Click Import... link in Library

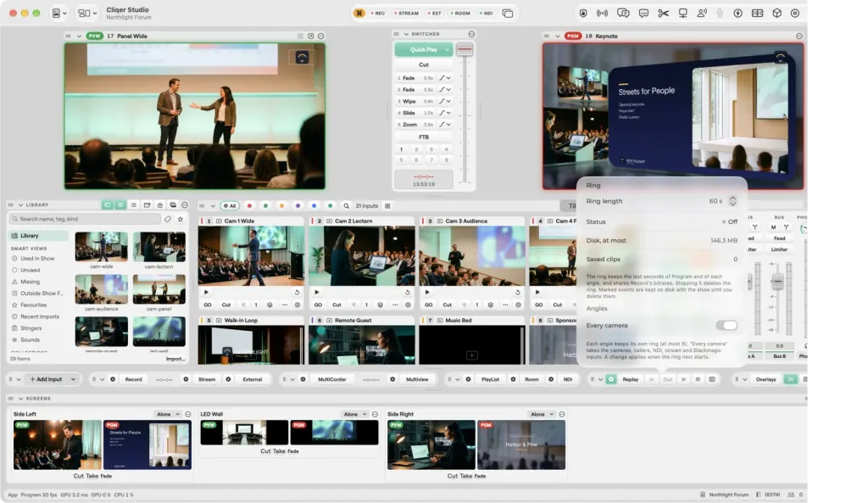click(175, 359)
